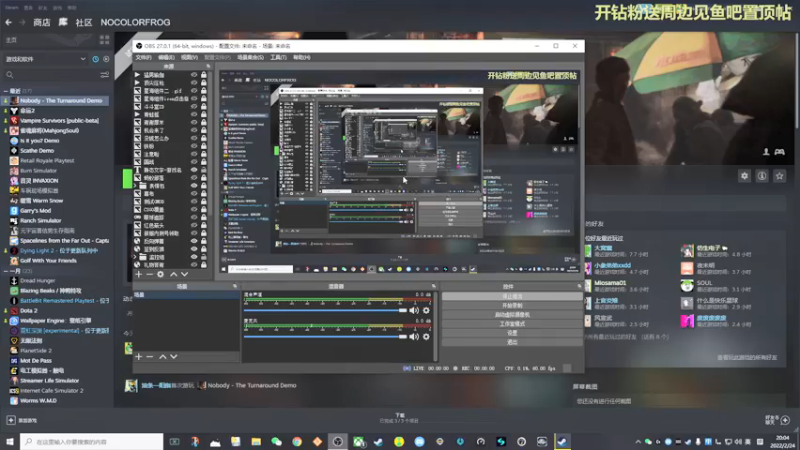Collapse the 最近 section in Steam library

6,91
